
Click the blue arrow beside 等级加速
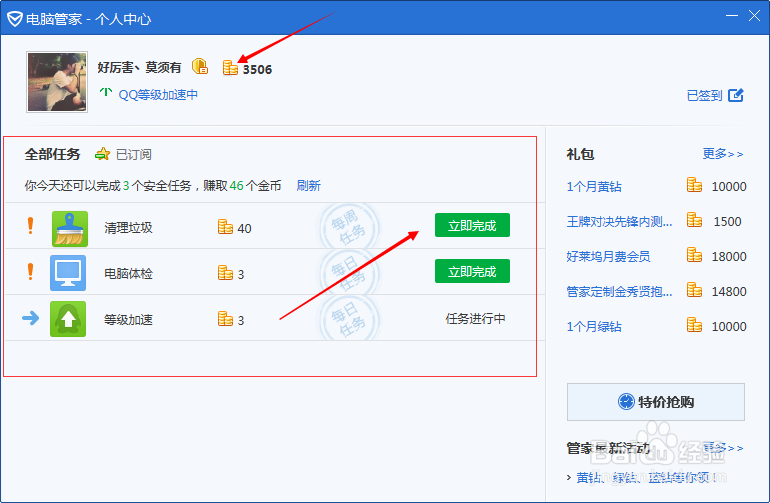(30, 318)
